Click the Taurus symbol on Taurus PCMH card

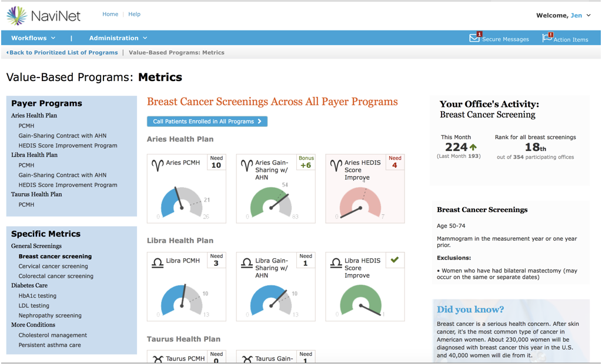pyautogui.click(x=158, y=359)
